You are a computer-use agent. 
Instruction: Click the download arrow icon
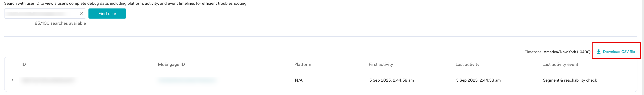[x=598, y=51]
